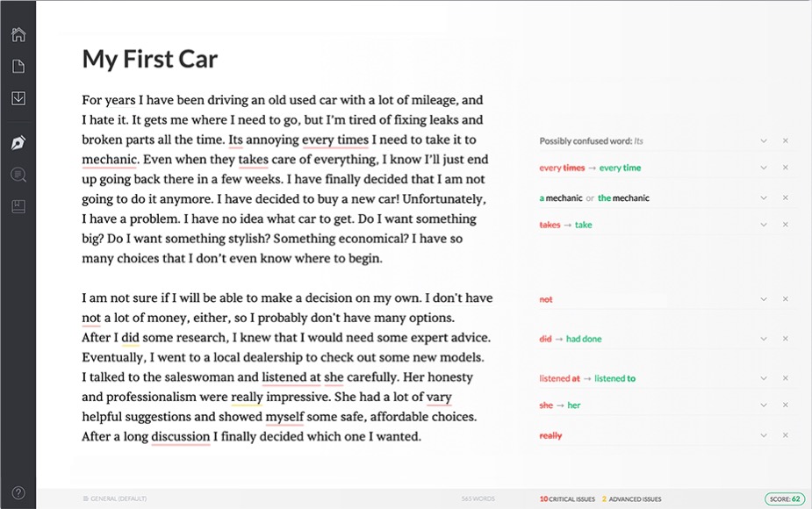Expand the crossed-out 'really' suggestion
Screen dimensions: 812x509
764,436
